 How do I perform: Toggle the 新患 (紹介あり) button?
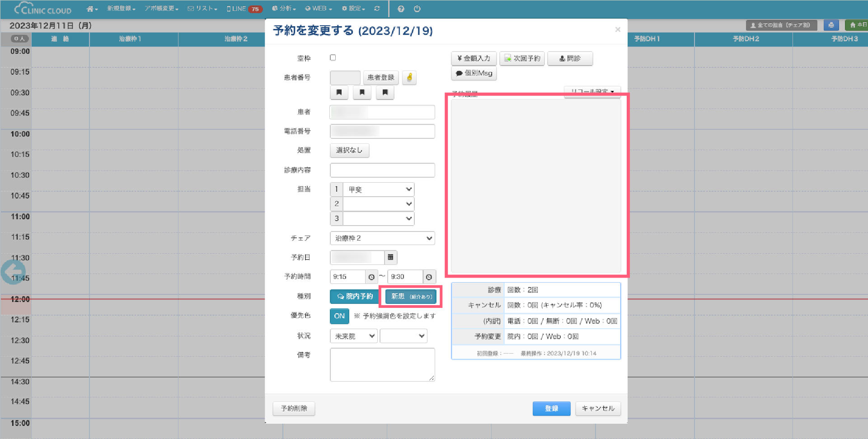tap(411, 297)
